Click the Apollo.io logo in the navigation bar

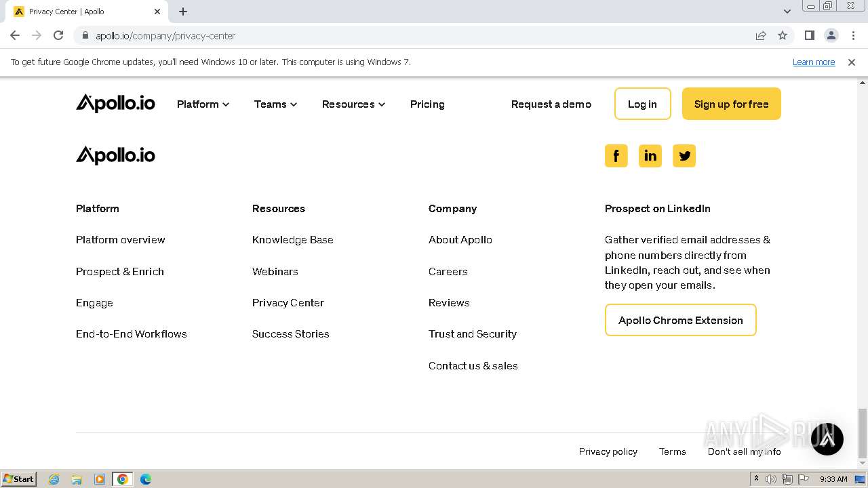[115, 103]
